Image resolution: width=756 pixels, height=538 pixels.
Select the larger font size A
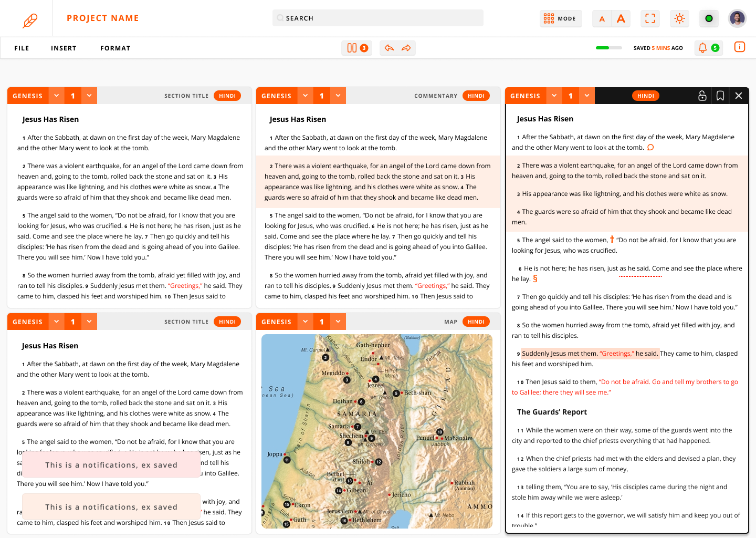621,19
